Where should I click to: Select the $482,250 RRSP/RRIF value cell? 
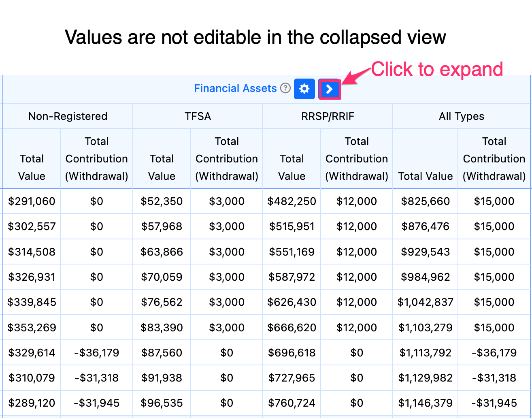(x=292, y=201)
